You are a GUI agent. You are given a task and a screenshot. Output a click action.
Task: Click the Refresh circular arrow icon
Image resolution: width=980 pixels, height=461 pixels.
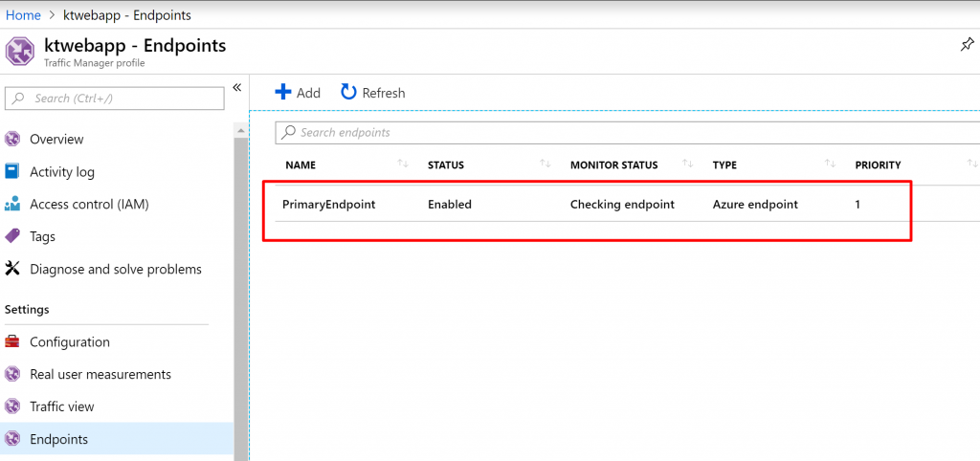pos(348,93)
